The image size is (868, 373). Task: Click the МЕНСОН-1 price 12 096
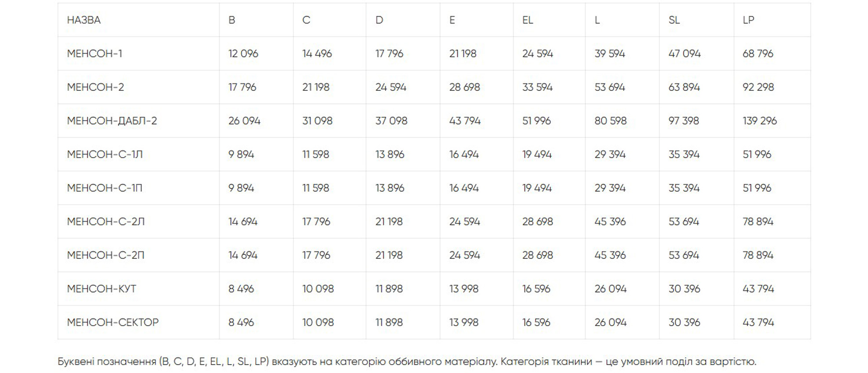[x=243, y=54]
